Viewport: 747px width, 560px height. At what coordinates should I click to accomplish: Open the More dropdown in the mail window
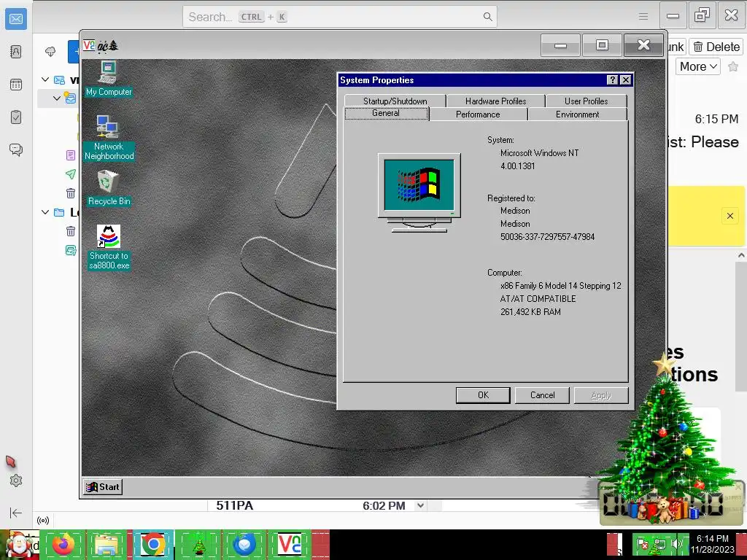[x=698, y=66]
